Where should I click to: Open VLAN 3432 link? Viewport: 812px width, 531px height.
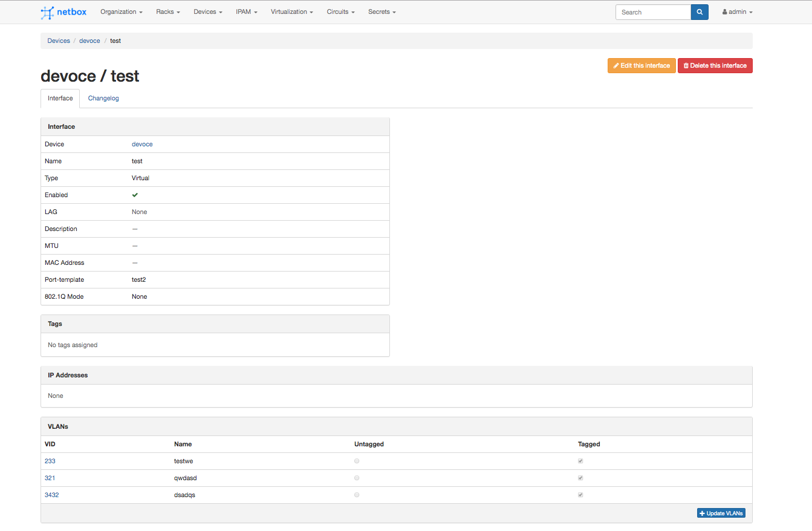tap(51, 495)
